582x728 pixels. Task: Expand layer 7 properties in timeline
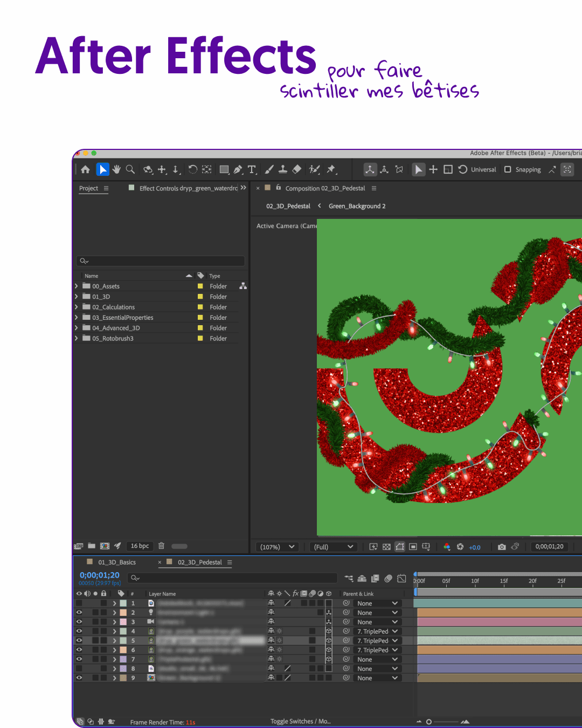tap(114, 659)
